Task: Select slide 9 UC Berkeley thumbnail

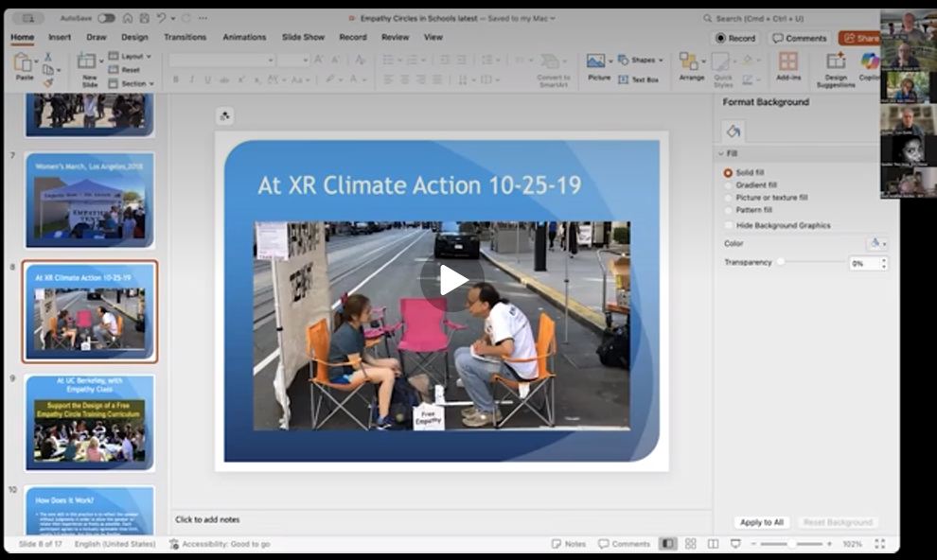Action: pos(90,422)
